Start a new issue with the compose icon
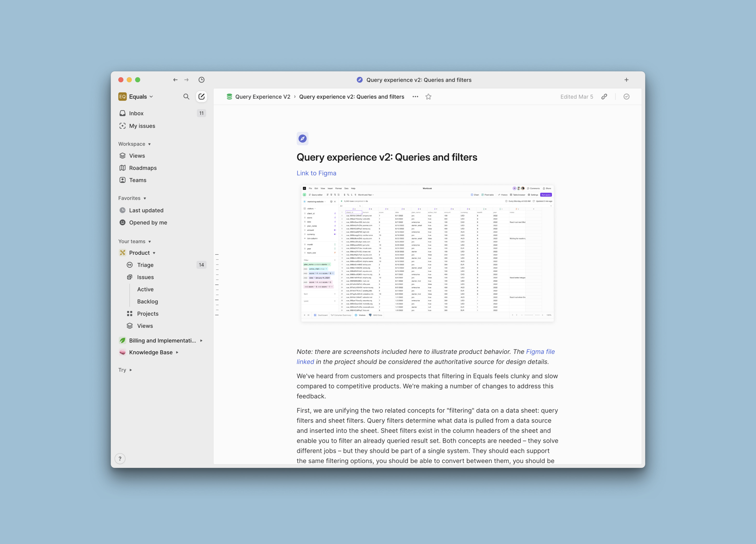This screenshot has height=544, width=756. click(201, 96)
